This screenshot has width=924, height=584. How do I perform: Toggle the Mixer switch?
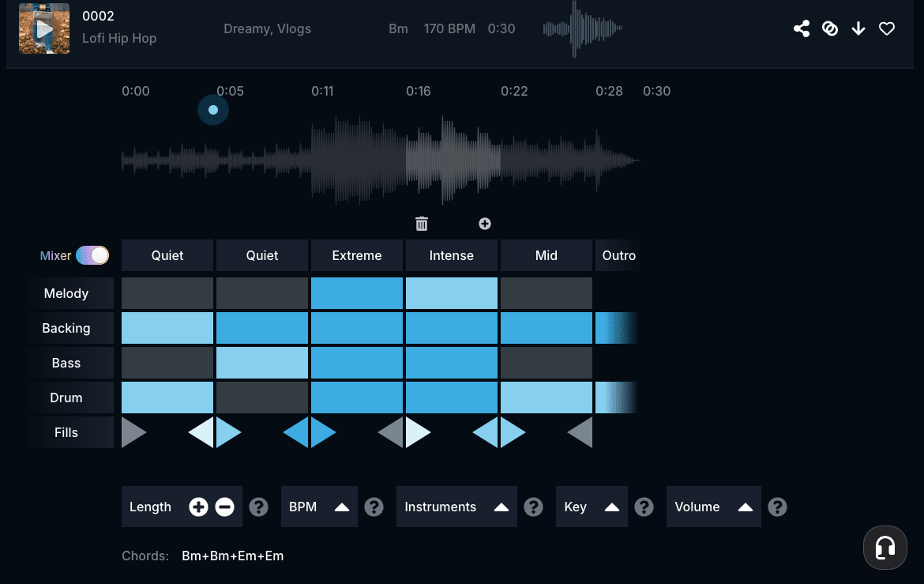click(92, 255)
